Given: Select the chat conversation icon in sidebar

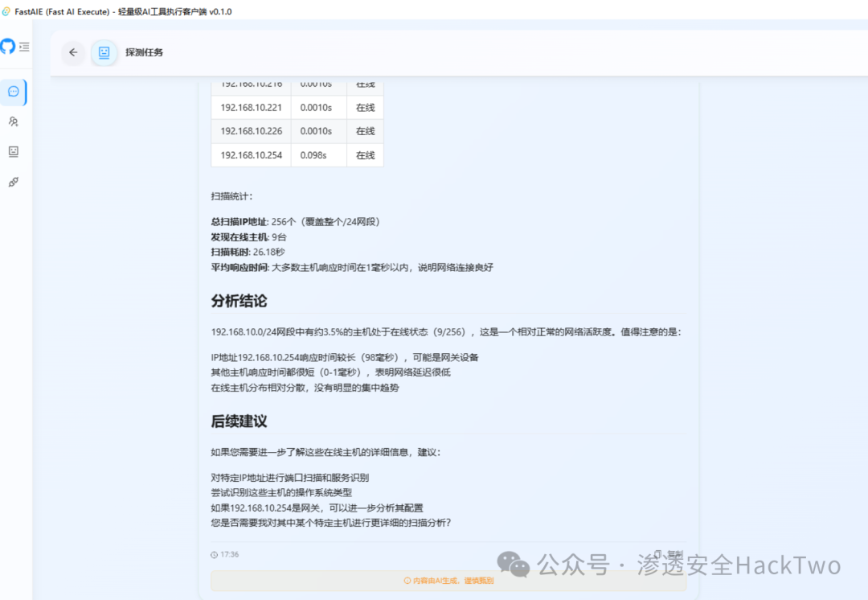Looking at the screenshot, I should coord(13,91).
